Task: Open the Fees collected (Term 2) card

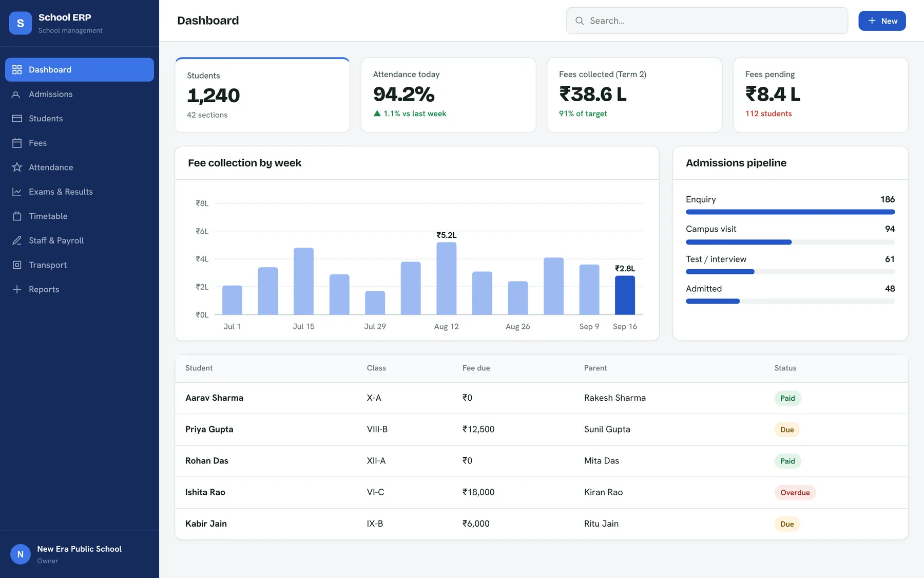Action: [634, 95]
